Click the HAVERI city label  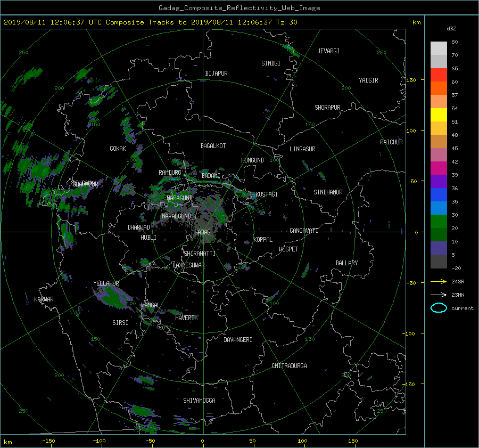(x=185, y=318)
